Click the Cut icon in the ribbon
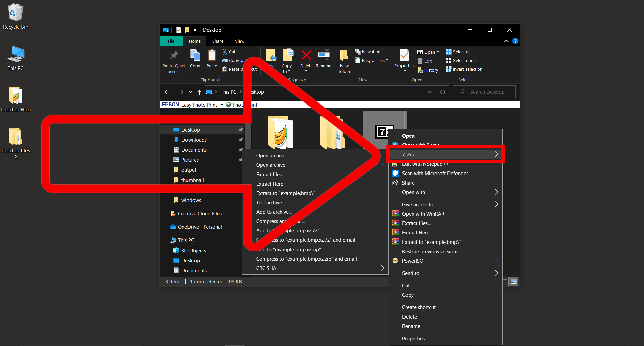 [x=229, y=52]
